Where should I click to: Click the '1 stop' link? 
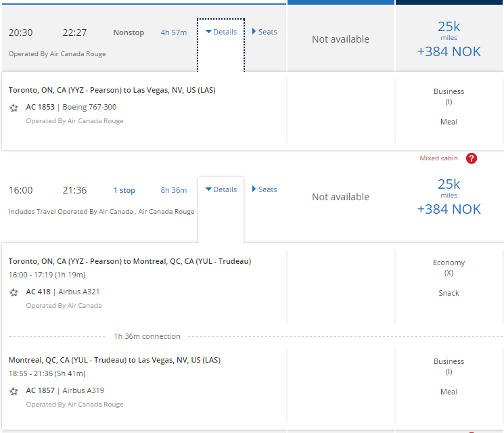(124, 190)
